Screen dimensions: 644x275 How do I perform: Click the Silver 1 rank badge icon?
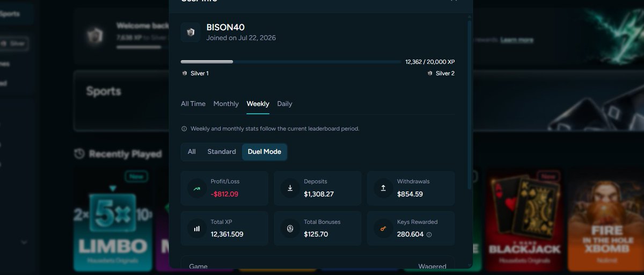coord(185,74)
